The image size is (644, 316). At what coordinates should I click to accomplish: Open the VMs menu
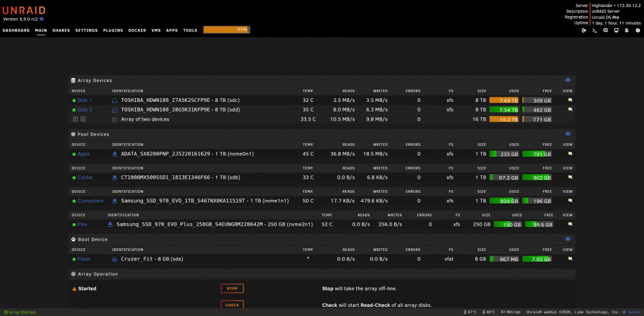[156, 30]
